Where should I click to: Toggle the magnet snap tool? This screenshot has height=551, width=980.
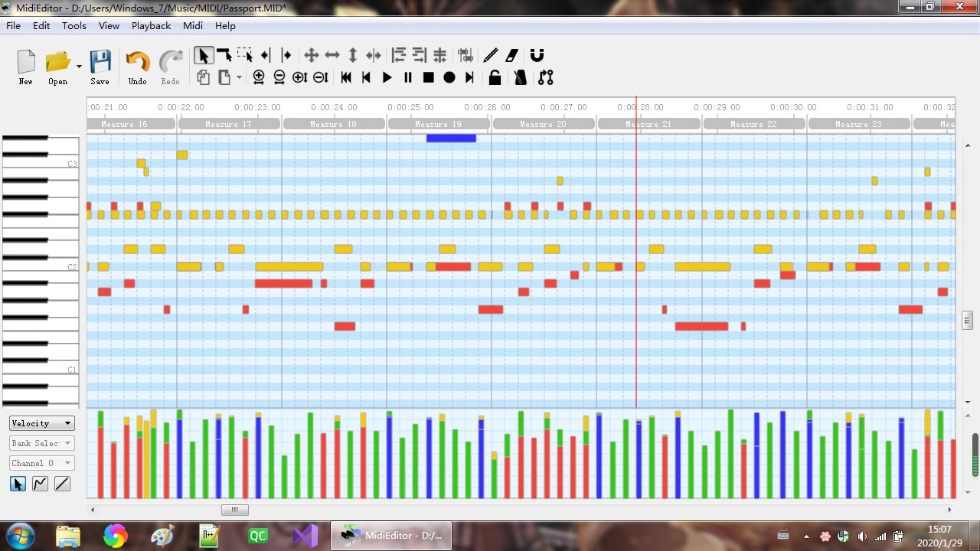pyautogui.click(x=537, y=55)
